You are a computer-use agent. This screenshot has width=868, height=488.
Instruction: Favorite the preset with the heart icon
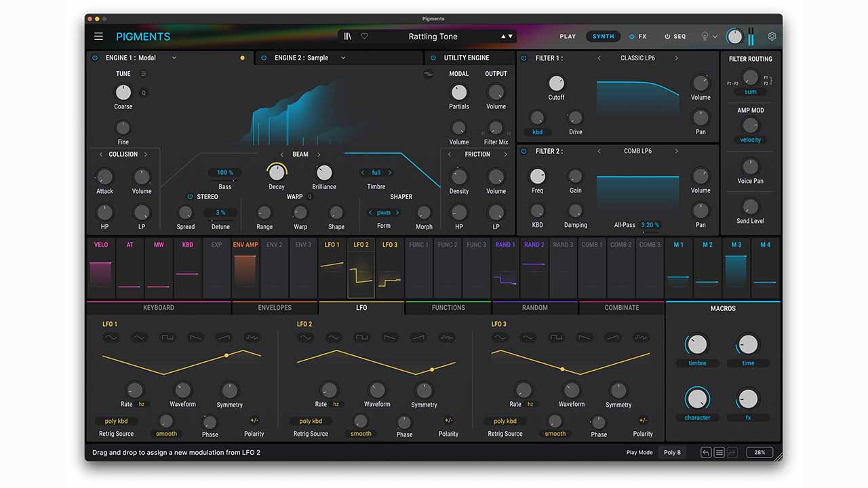click(x=364, y=37)
